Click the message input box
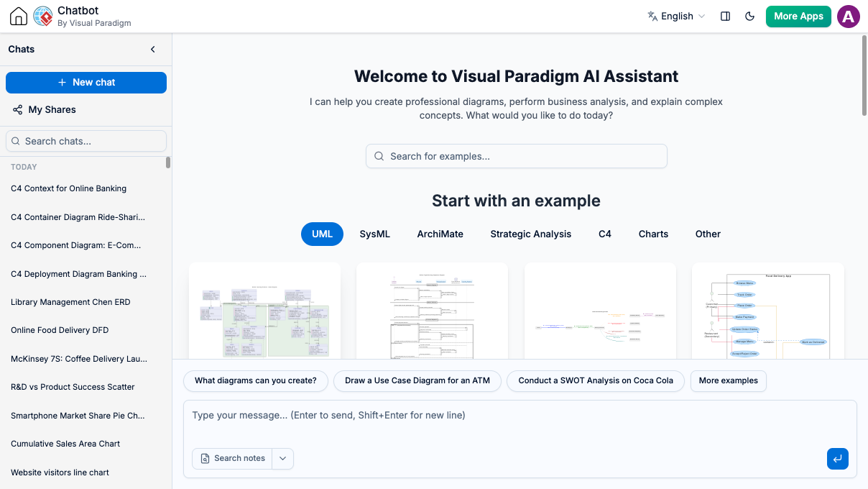The height and width of the screenshot is (489, 868). tap(520, 424)
